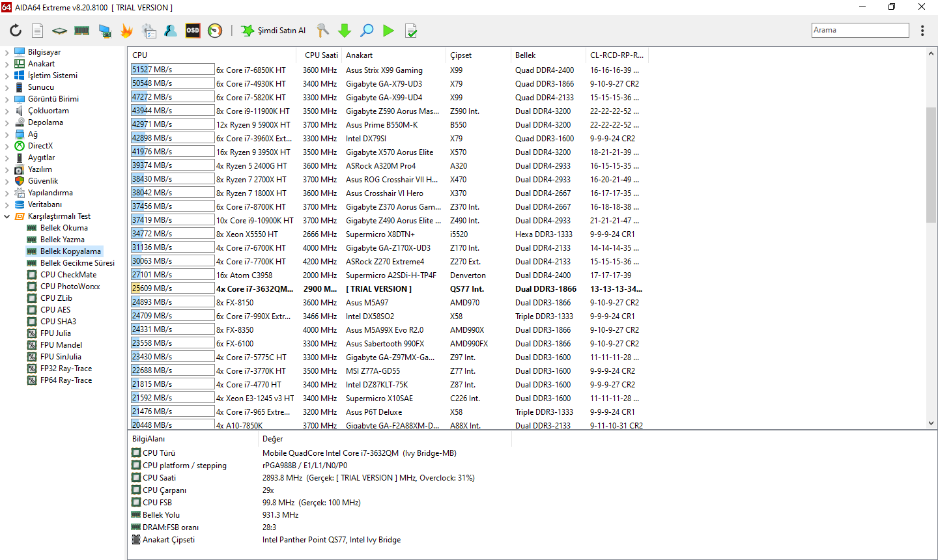The image size is (938, 560).
Task: Expand the Anakart tree node
Action: coord(7,64)
